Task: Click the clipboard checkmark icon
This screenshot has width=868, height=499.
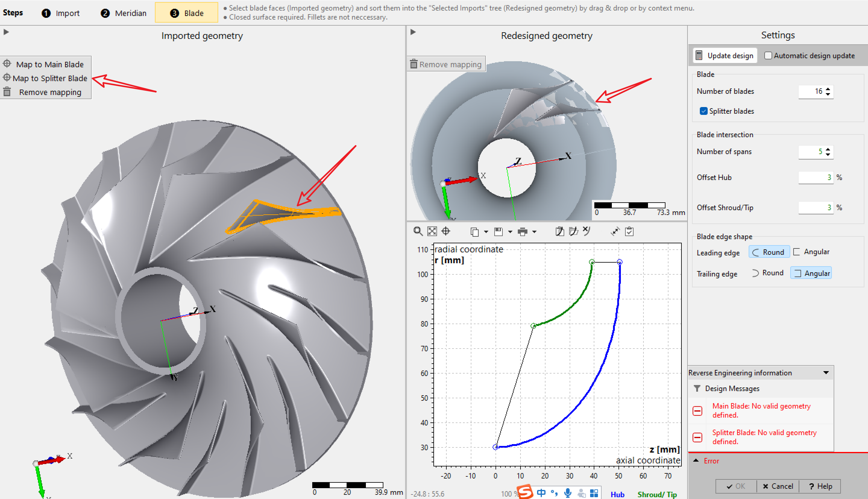Action: pyautogui.click(x=629, y=232)
